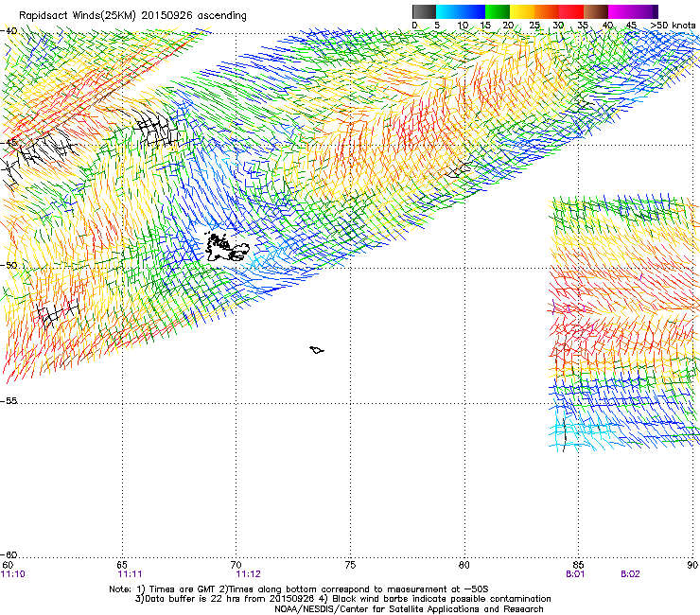
Task: Click the small island outline near 73E 53S
Action: click(317, 350)
